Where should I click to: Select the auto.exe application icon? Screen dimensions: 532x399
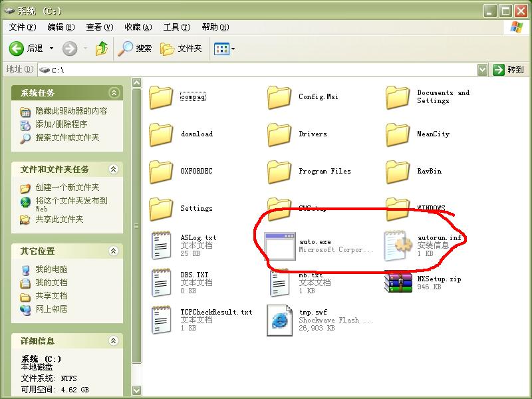(279, 246)
